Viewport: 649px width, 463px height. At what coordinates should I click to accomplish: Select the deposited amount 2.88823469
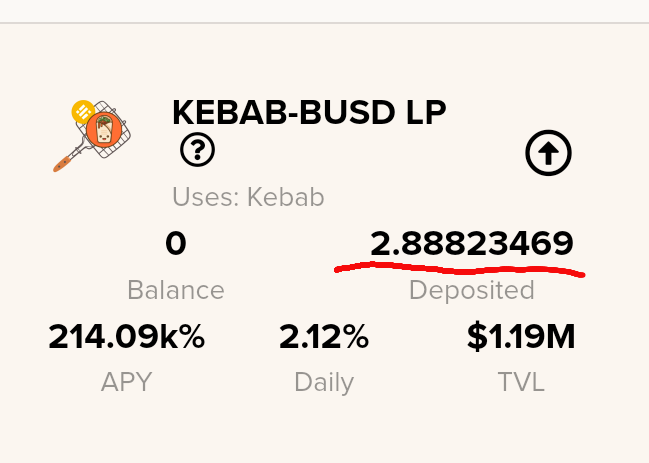(471, 243)
